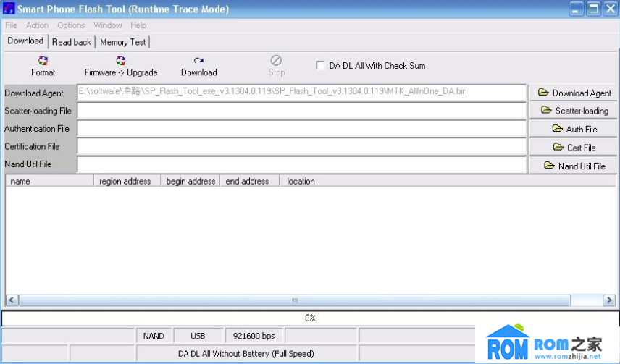
Task: Click the Firmware -> Upgrade icon
Action: (x=121, y=61)
